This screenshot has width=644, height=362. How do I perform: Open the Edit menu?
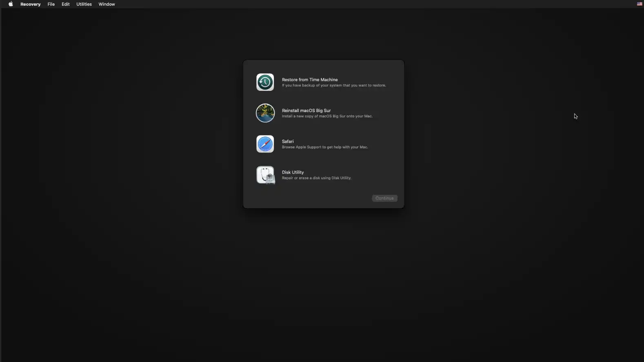[x=66, y=4]
